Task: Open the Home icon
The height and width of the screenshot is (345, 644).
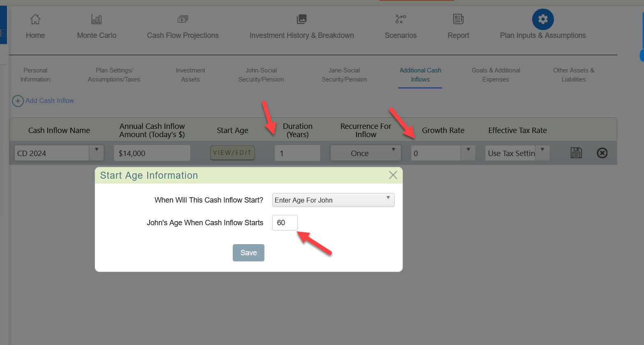Action: 35,19
